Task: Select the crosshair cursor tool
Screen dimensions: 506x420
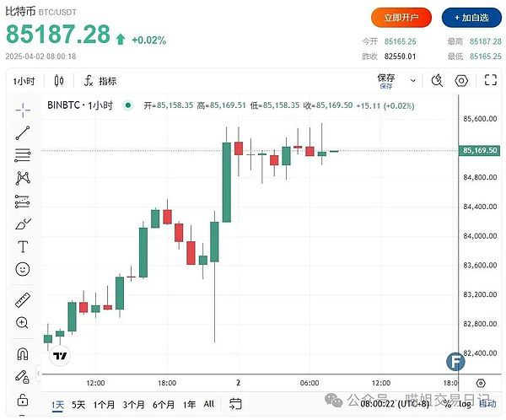Action: click(x=23, y=109)
